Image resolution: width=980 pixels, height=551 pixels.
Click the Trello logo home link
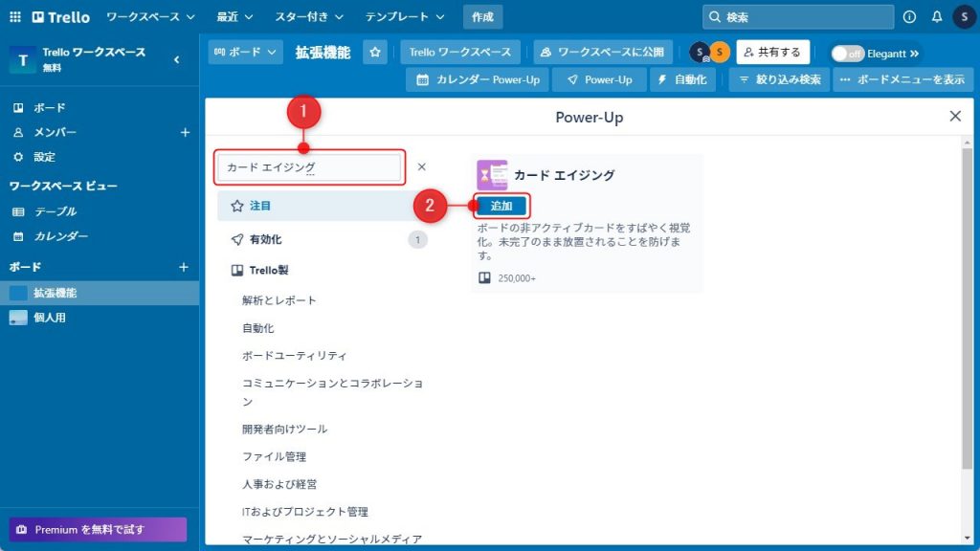(x=60, y=17)
